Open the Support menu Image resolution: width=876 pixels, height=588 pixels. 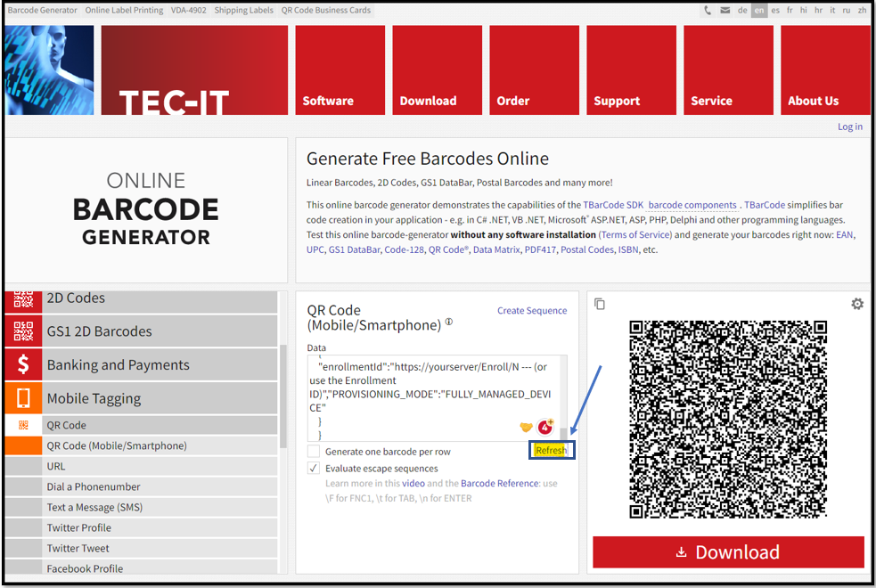click(x=631, y=70)
